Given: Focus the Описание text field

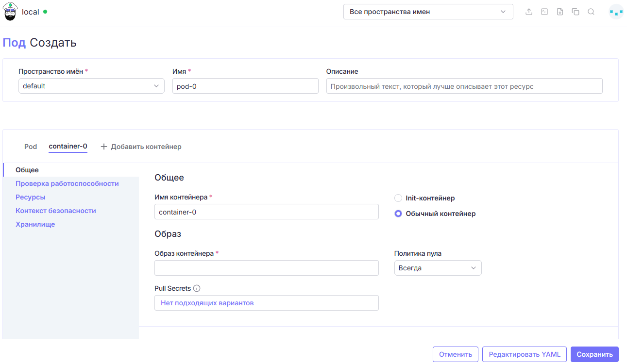Looking at the screenshot, I should pyautogui.click(x=464, y=86).
